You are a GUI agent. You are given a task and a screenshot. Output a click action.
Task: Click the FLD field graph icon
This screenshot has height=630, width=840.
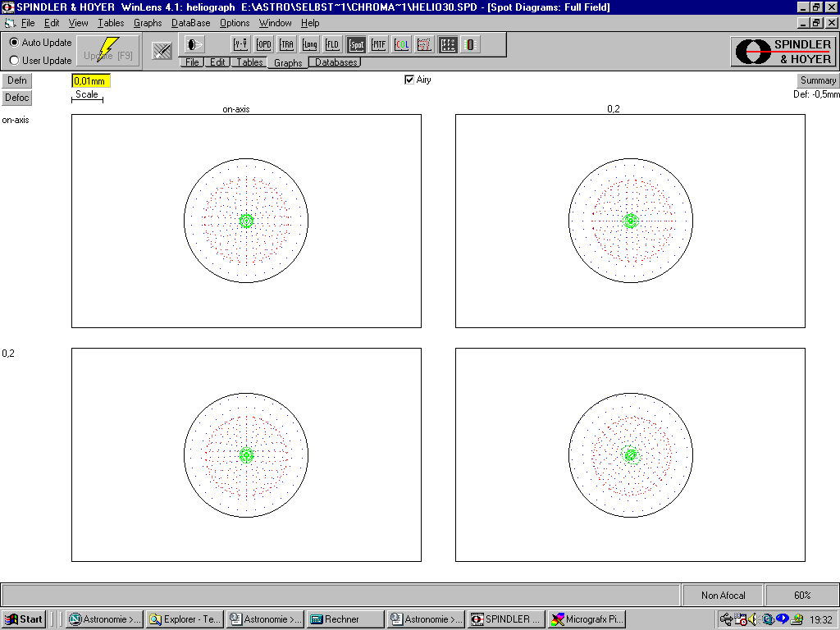tap(333, 44)
